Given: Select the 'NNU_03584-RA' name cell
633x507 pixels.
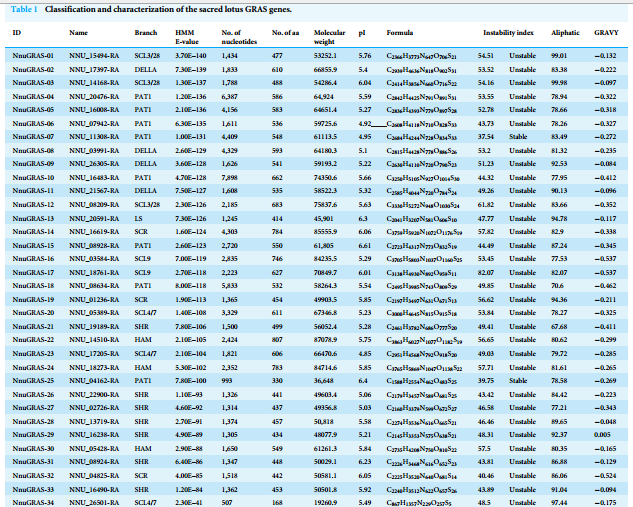Looking at the screenshot, I should 94,259.
